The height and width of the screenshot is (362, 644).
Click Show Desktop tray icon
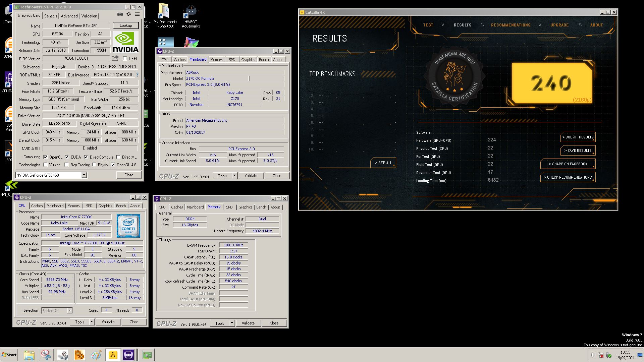(640, 355)
